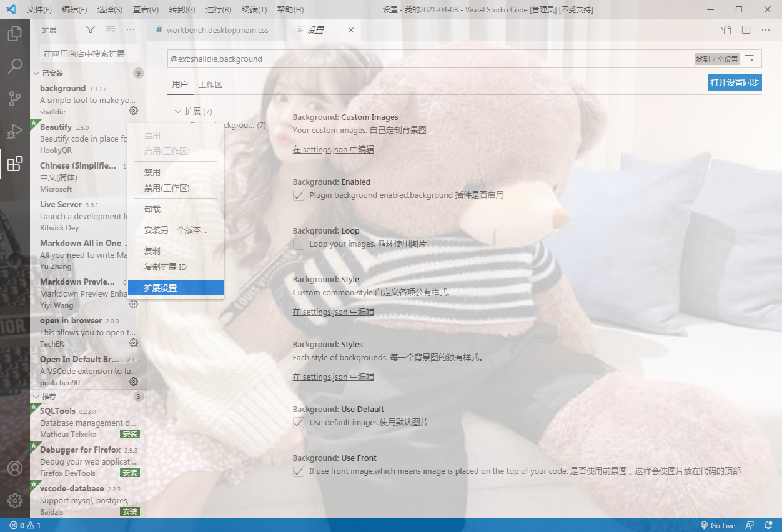This screenshot has height=532, width=782.
Task: Toggle the Background: Loop checkbox
Action: click(x=299, y=244)
